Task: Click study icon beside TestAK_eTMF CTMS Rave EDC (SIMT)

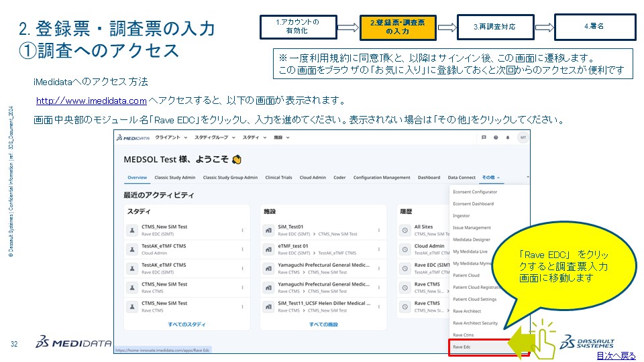Action: tap(132, 268)
